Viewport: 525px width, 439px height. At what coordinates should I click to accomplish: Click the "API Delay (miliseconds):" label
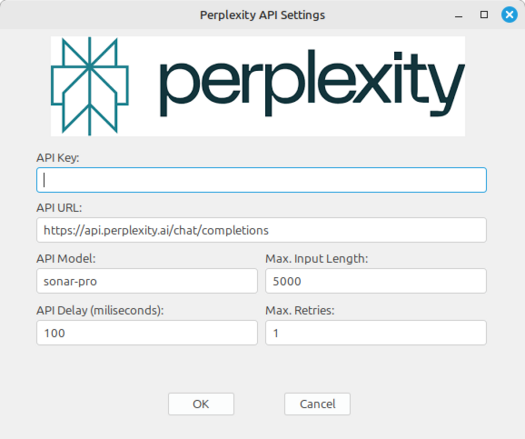100,310
